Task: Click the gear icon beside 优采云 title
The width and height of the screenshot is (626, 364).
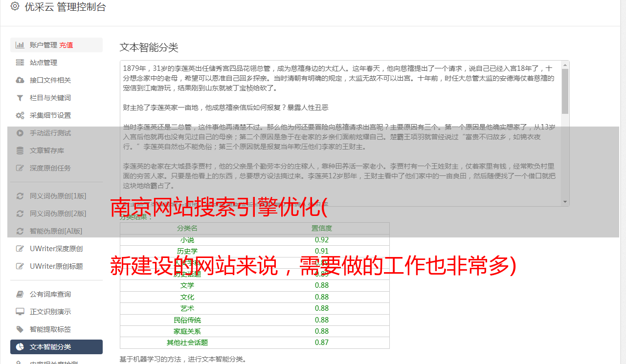Action: pos(15,7)
